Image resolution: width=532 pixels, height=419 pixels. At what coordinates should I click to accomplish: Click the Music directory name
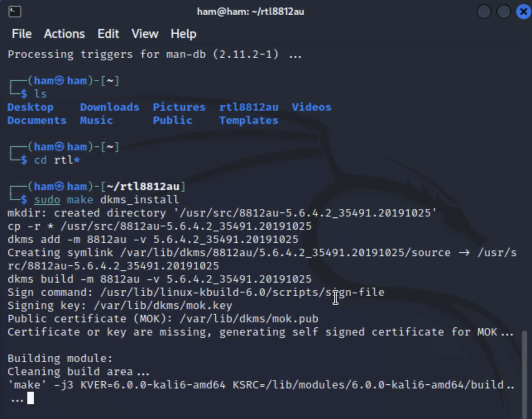point(96,120)
